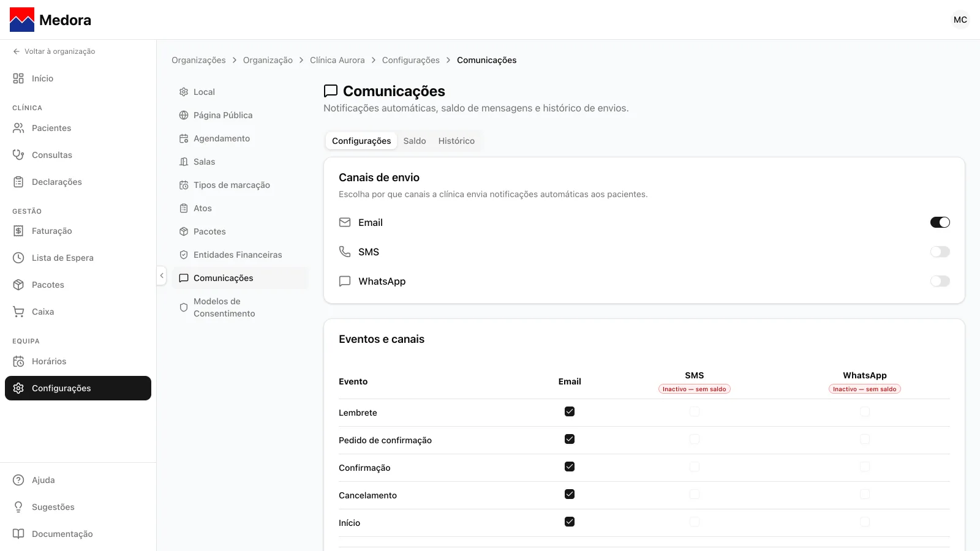The width and height of the screenshot is (980, 551).
Task: Open Pacientes from the sidebar
Action: 78,128
